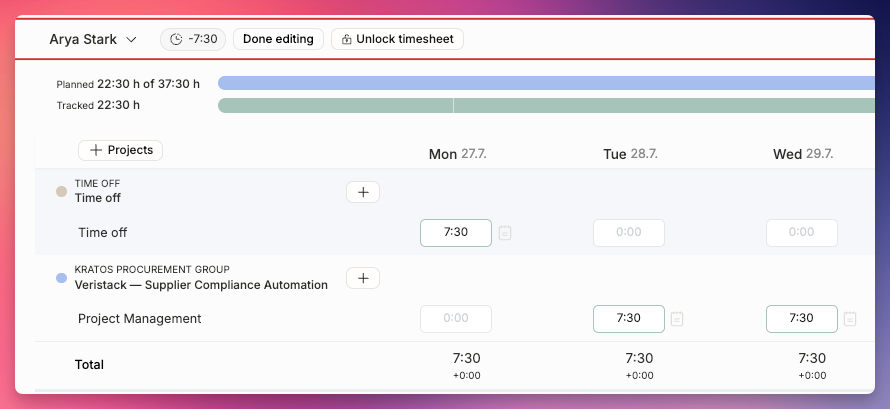
Task: Select Tuesday's Project Management 7:30 field
Action: 629,319
